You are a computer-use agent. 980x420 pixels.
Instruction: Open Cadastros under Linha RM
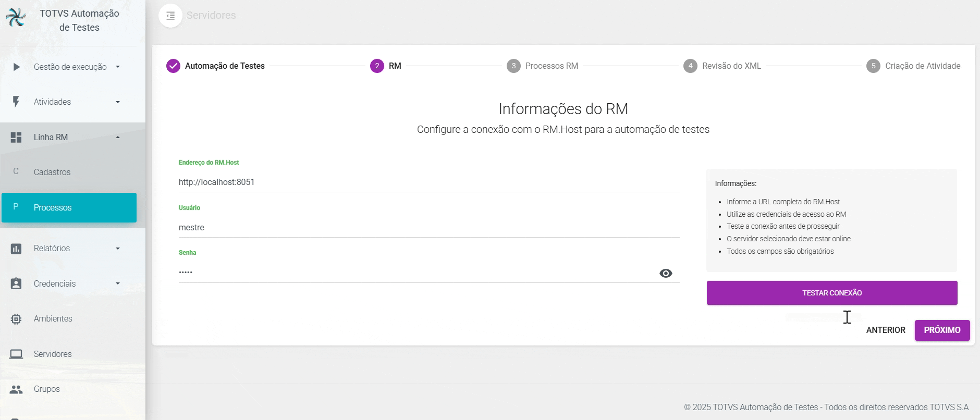point(69,172)
